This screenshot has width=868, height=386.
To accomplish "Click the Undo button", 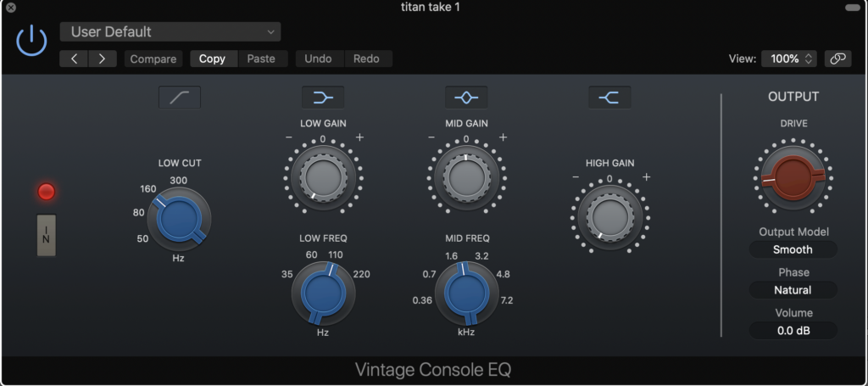I will (318, 59).
